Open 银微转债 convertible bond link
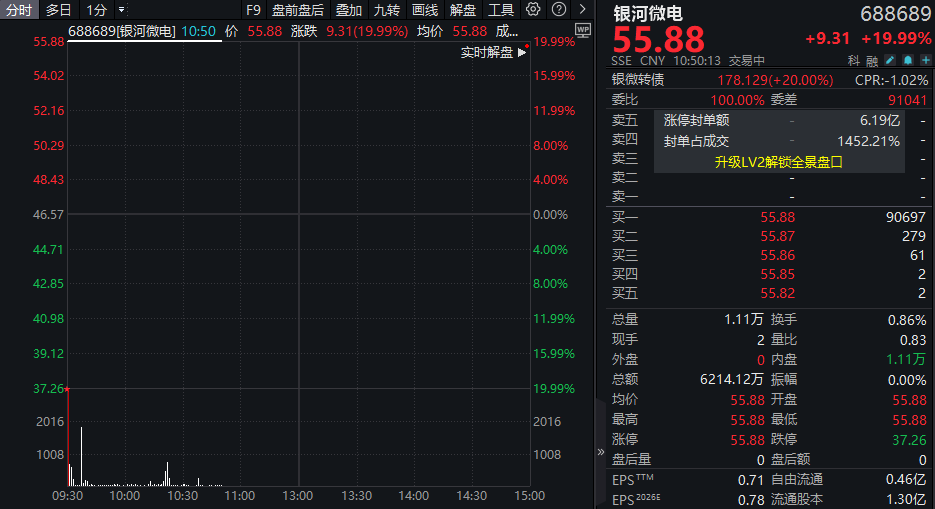Viewport: 935px width, 509px height. click(637, 80)
